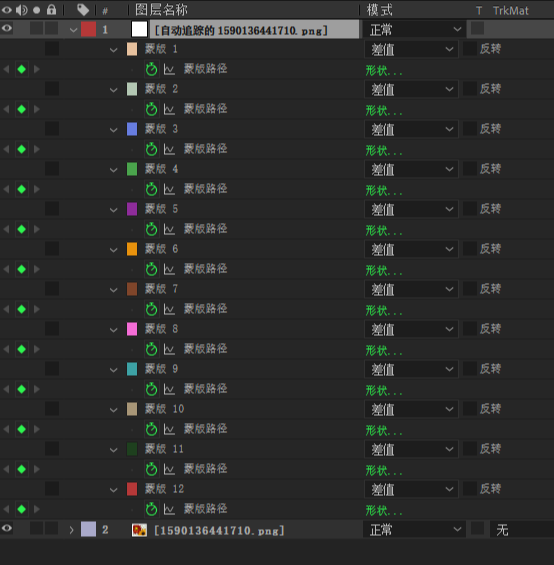Click the 模式 column header
The height and width of the screenshot is (565, 554).
click(380, 10)
